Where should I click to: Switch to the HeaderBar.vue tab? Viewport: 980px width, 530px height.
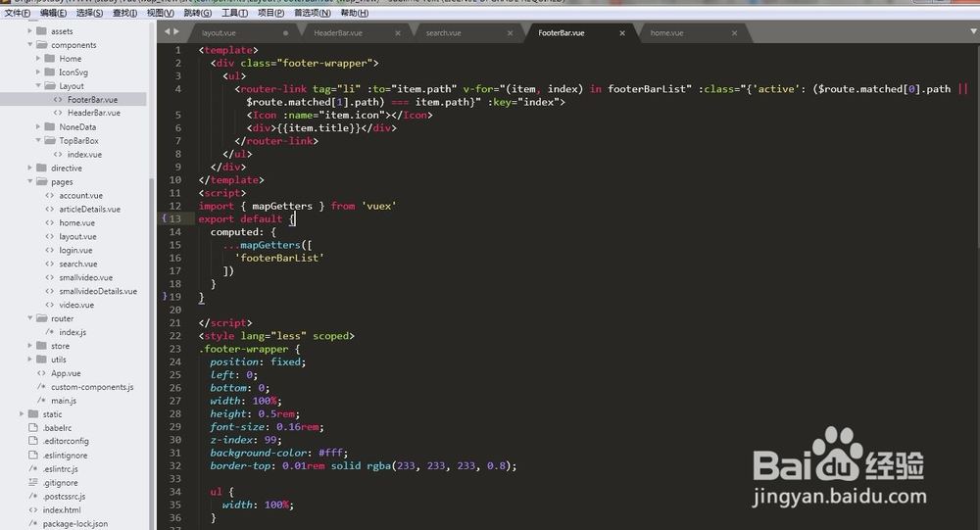coord(338,33)
